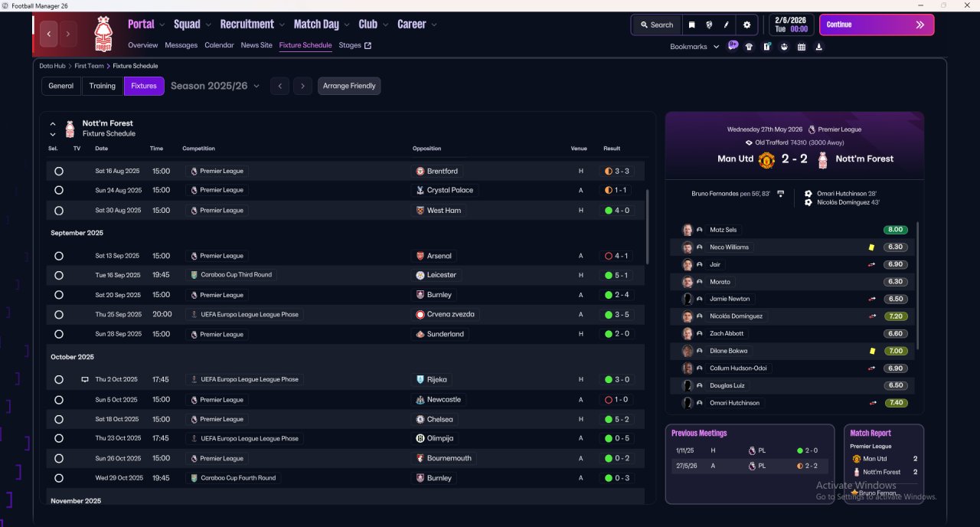Image resolution: width=980 pixels, height=527 pixels.
Task: Switch to the Training tab
Action: coord(103,86)
